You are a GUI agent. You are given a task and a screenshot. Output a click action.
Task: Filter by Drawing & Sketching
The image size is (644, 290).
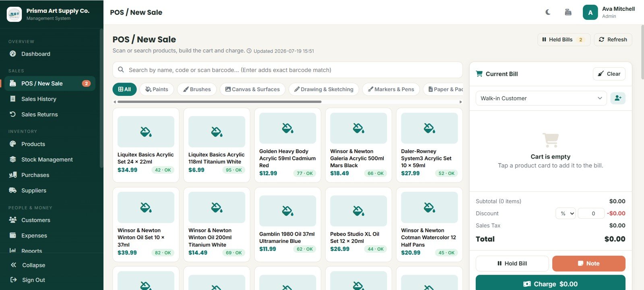click(324, 89)
